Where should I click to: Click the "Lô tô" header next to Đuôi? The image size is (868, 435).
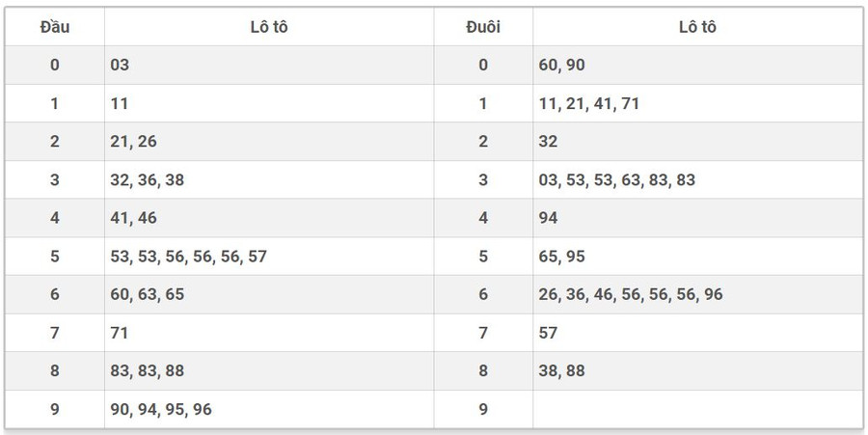click(697, 27)
